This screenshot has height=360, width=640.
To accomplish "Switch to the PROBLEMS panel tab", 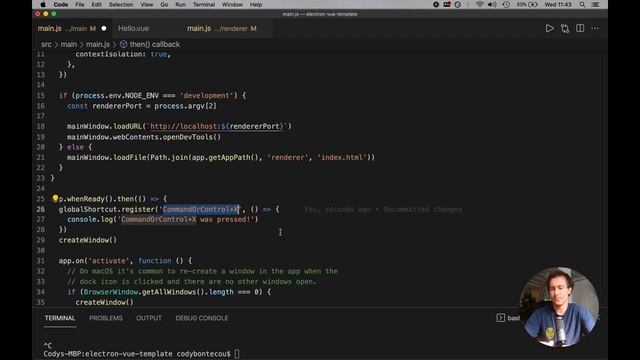I will point(106,318).
